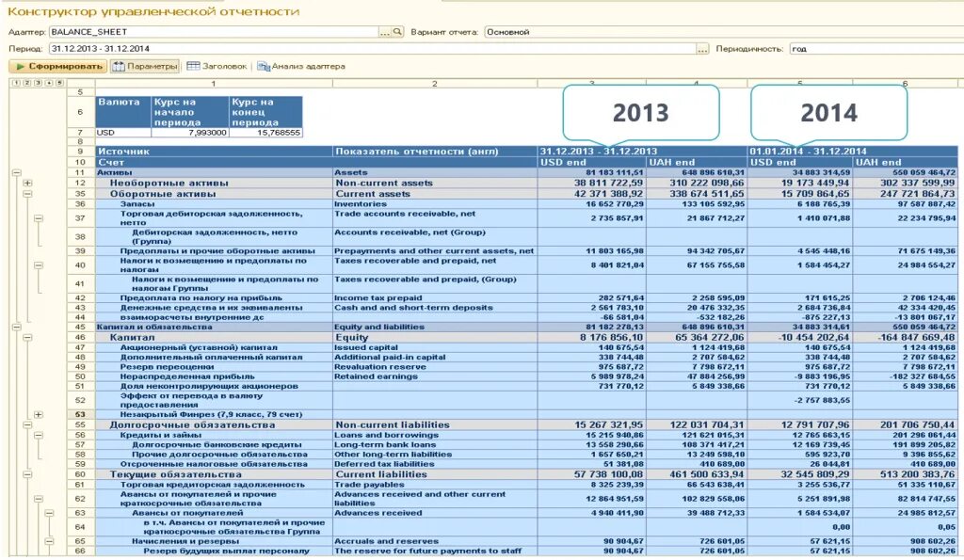Collapse Авансы от покупателей и прочие group row 62
Screen dimensions: 964x560
[x=38, y=499]
